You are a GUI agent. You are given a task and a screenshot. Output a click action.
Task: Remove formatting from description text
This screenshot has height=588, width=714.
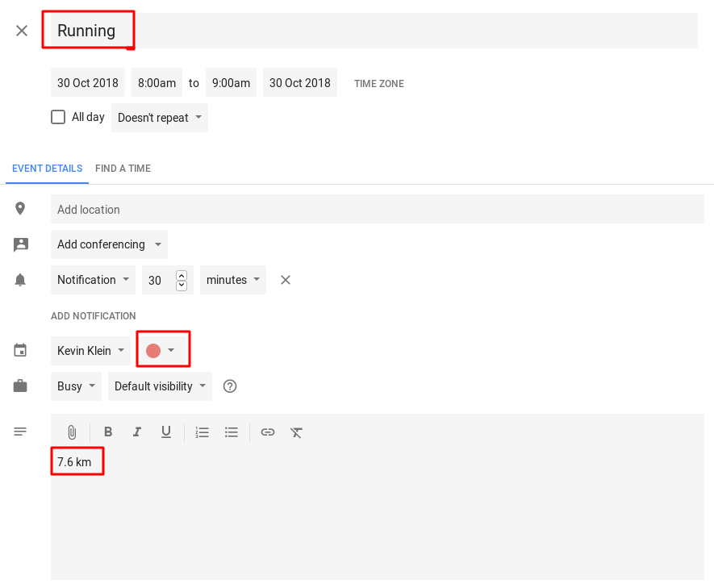pyautogui.click(x=296, y=432)
